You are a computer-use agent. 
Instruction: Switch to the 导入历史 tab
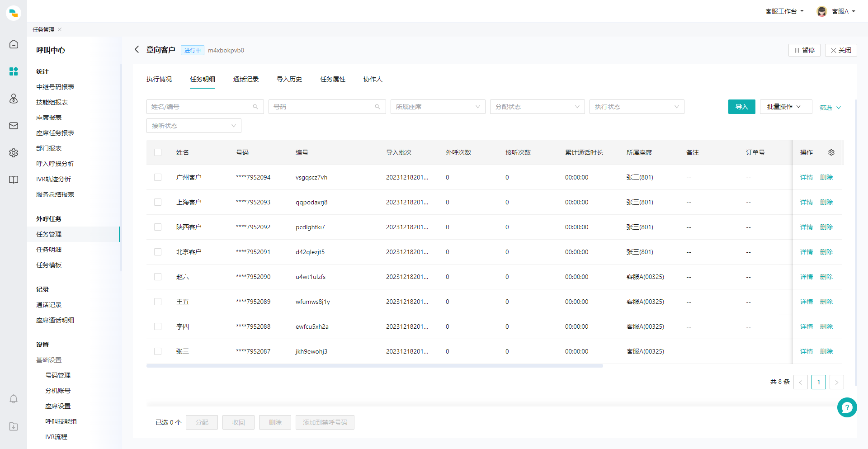(289, 79)
